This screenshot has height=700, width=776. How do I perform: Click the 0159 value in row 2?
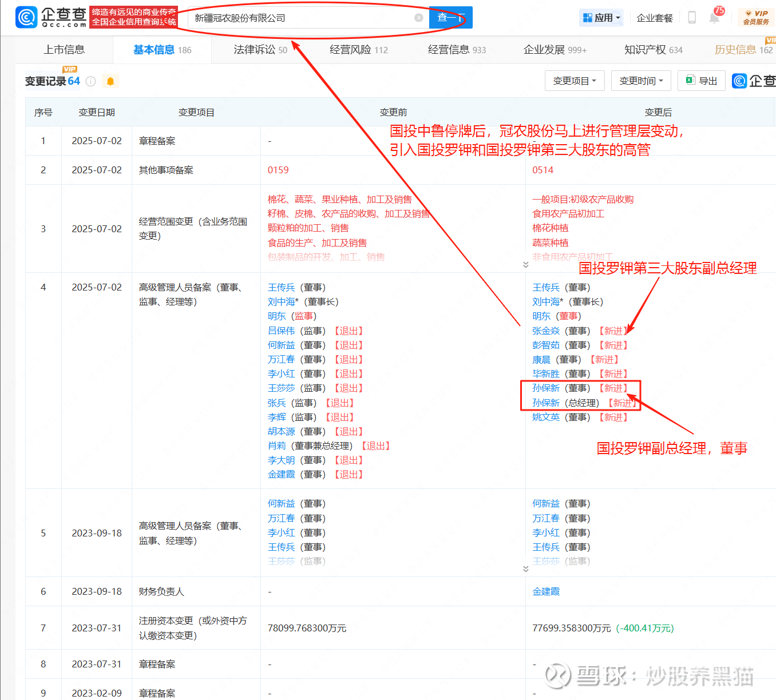278,170
